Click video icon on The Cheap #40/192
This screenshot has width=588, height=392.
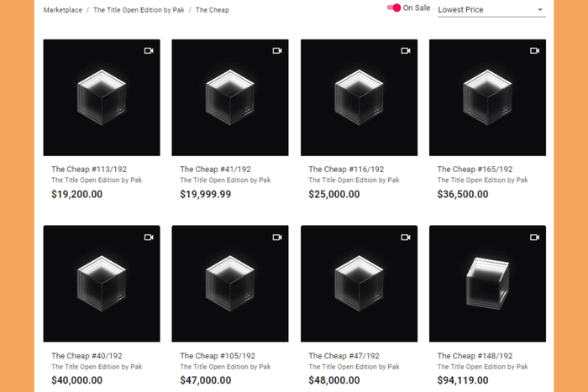click(x=149, y=238)
